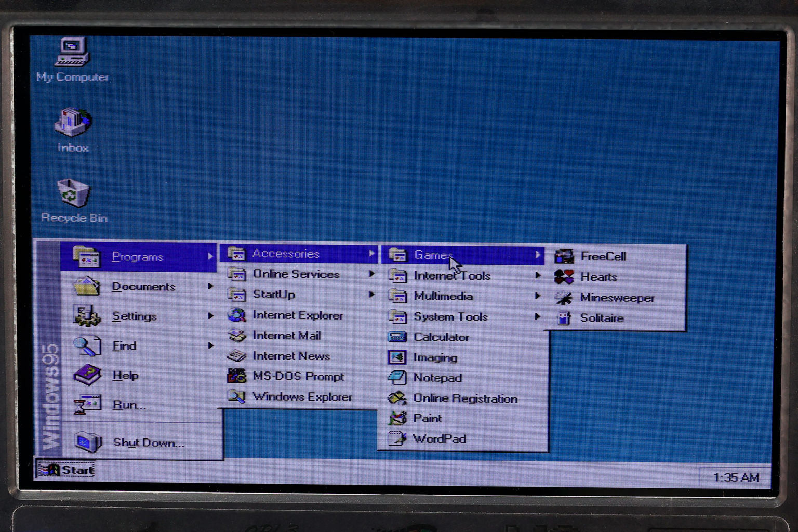Screen dimensions: 798x532
Task: Open the Settings menu entry
Action: pos(135,316)
